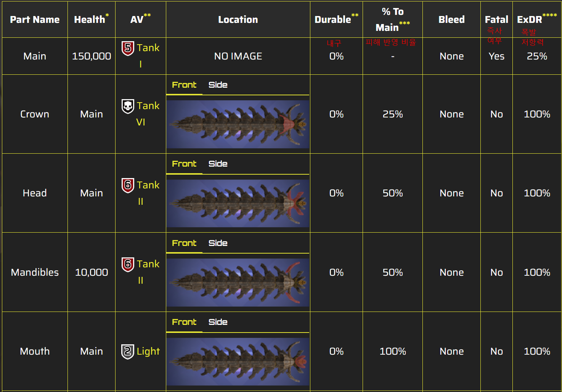The width and height of the screenshot is (562, 392).
Task: Click skull shield icon in Crown row
Action: point(128,106)
